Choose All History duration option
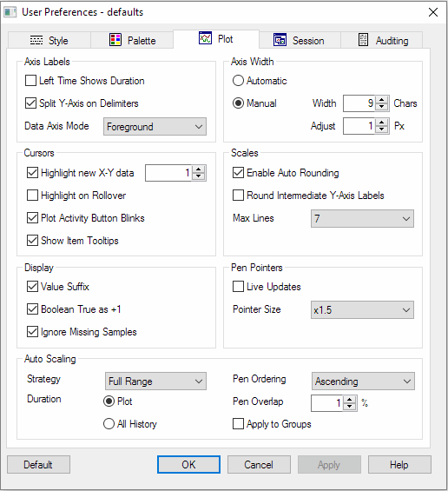 (x=109, y=424)
